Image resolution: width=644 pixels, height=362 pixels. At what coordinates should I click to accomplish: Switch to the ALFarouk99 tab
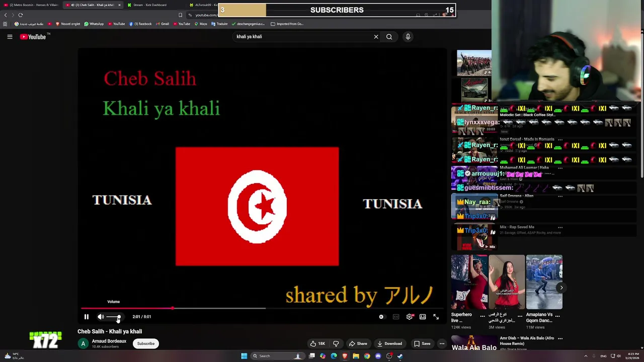click(204, 5)
